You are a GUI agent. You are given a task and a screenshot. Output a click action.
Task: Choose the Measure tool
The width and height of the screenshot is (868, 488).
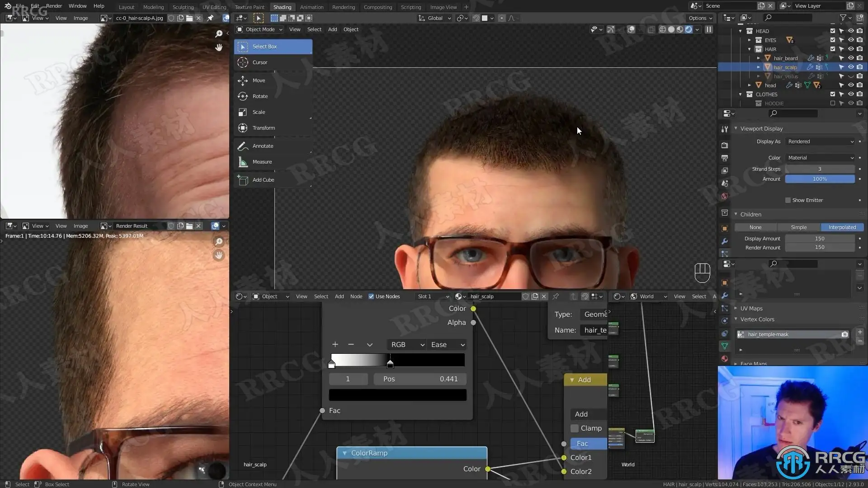[x=273, y=162]
